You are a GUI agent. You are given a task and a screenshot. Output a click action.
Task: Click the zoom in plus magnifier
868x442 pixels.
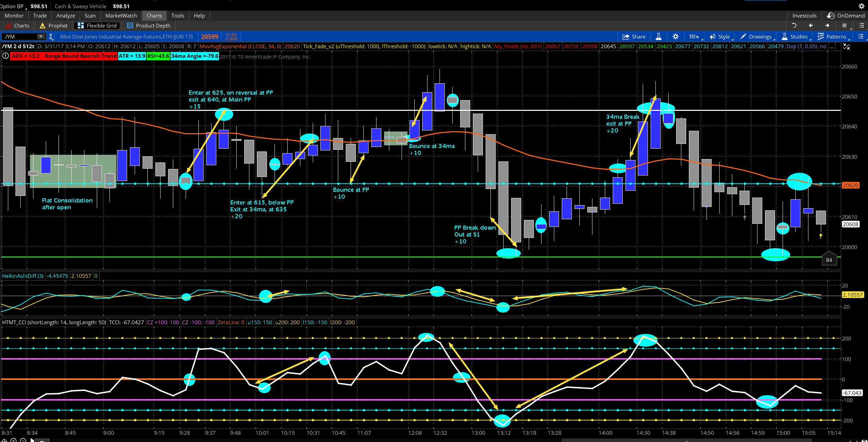coord(14,440)
